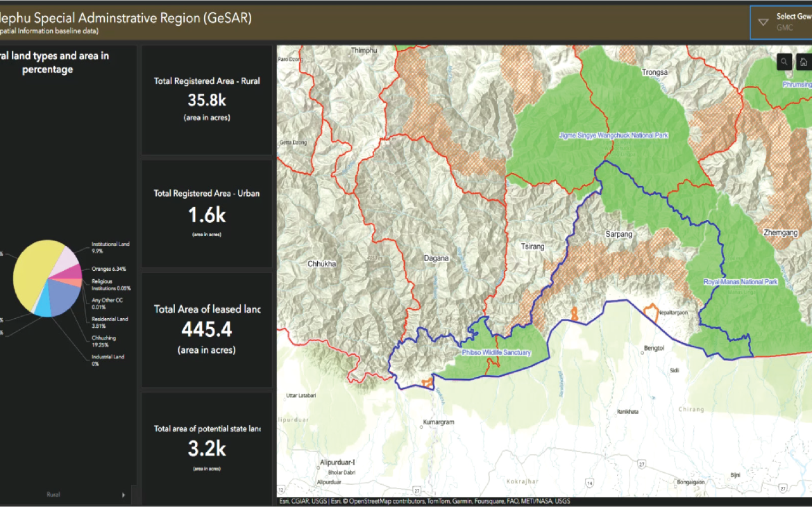
Task: Click the Jigme Singye Wangchuck National Park label
Action: [613, 135]
